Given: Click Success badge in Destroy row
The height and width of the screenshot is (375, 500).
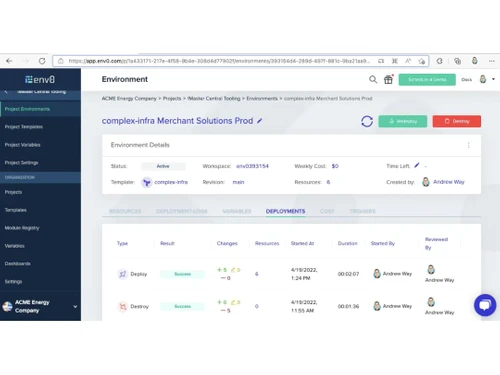Looking at the screenshot, I should coord(182,306).
